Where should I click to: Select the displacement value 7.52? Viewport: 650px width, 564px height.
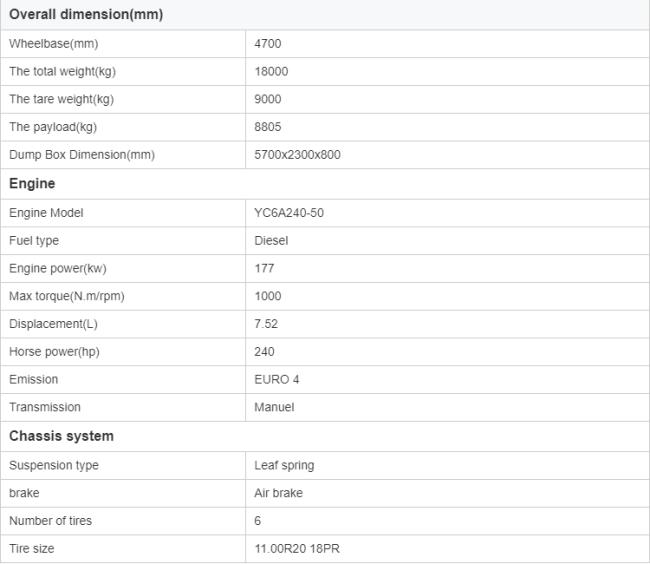point(268,324)
